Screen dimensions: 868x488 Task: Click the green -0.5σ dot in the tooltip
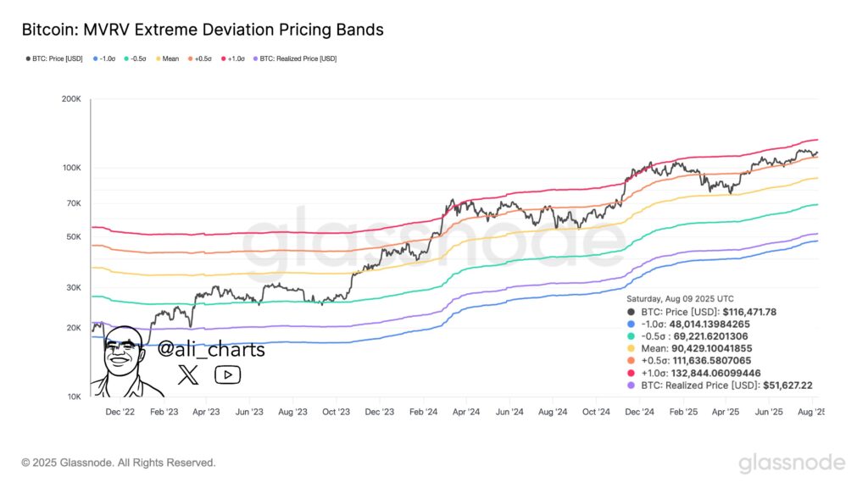coord(632,336)
